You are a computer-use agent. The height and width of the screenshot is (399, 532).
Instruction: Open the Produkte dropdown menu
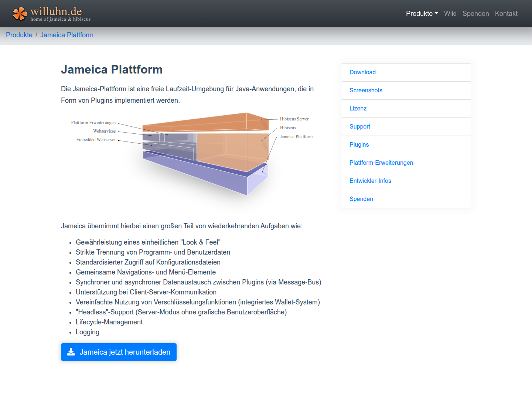422,14
